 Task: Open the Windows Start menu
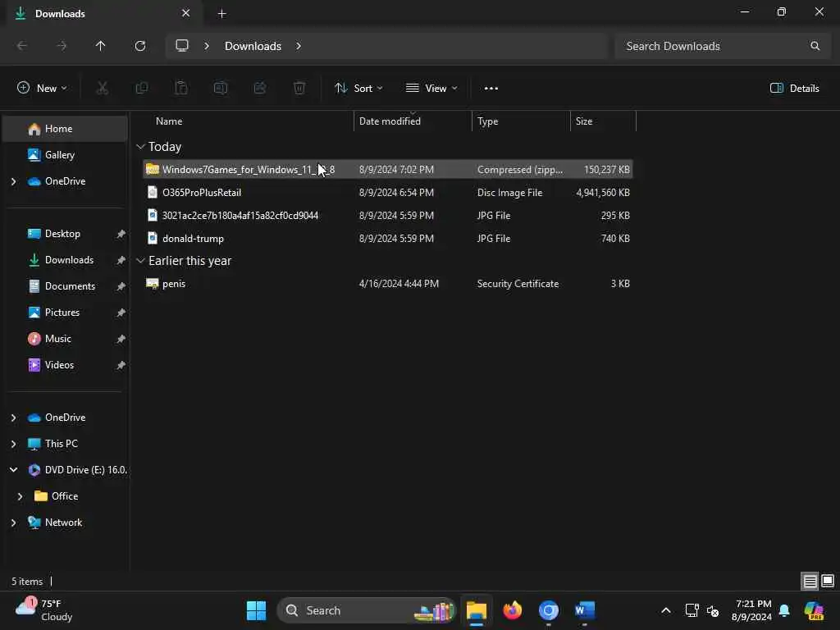tap(256, 610)
